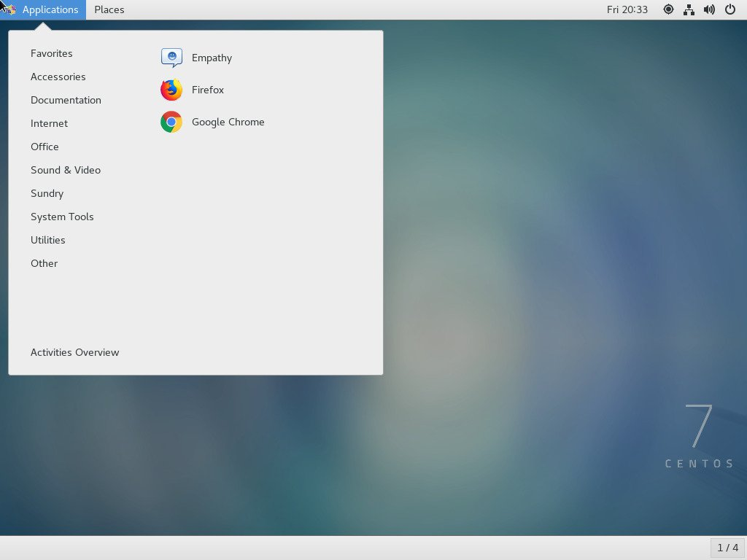
Task: Open the network connection status icon
Action: click(689, 9)
